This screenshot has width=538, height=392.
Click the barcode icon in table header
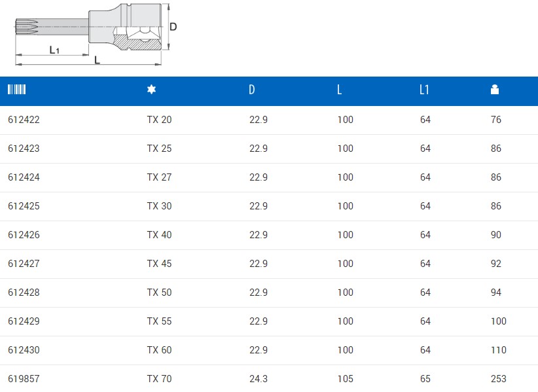coord(16,90)
